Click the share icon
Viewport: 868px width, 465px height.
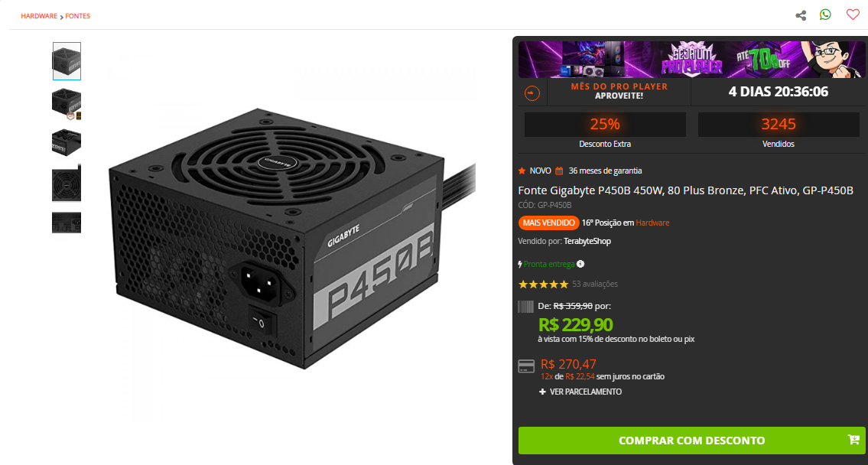(x=801, y=15)
